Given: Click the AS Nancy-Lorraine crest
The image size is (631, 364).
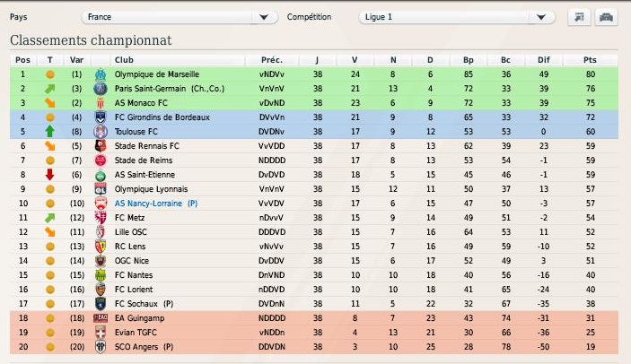Looking at the screenshot, I should pyautogui.click(x=101, y=204).
